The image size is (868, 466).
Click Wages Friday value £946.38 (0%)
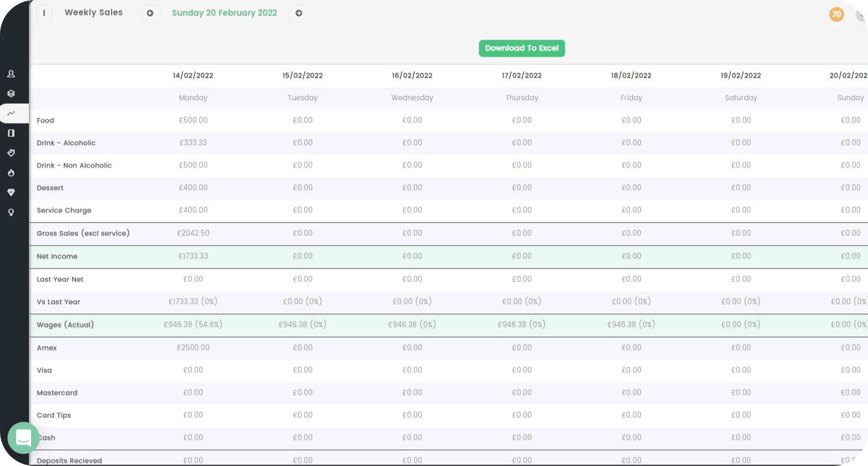(631, 325)
